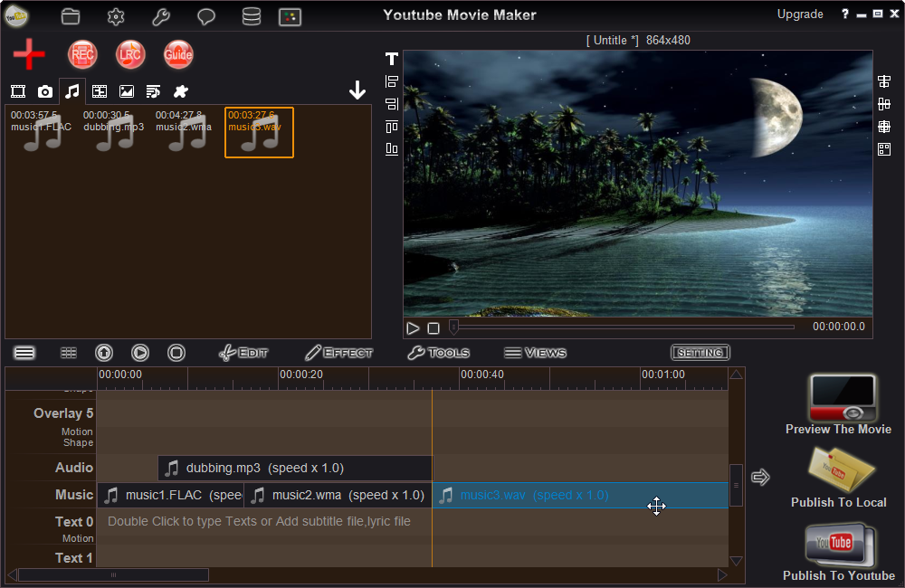Select music3.wav clip on Music track
905x588 pixels.
(x=580, y=495)
